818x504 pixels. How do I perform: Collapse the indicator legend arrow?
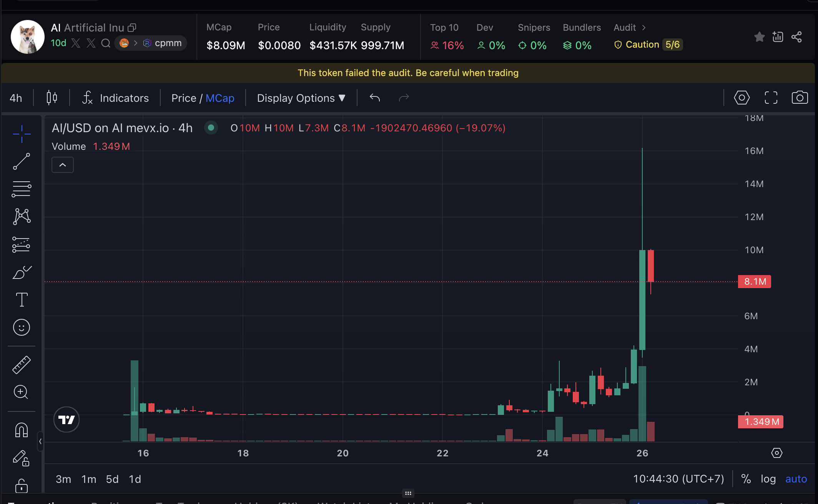63,165
